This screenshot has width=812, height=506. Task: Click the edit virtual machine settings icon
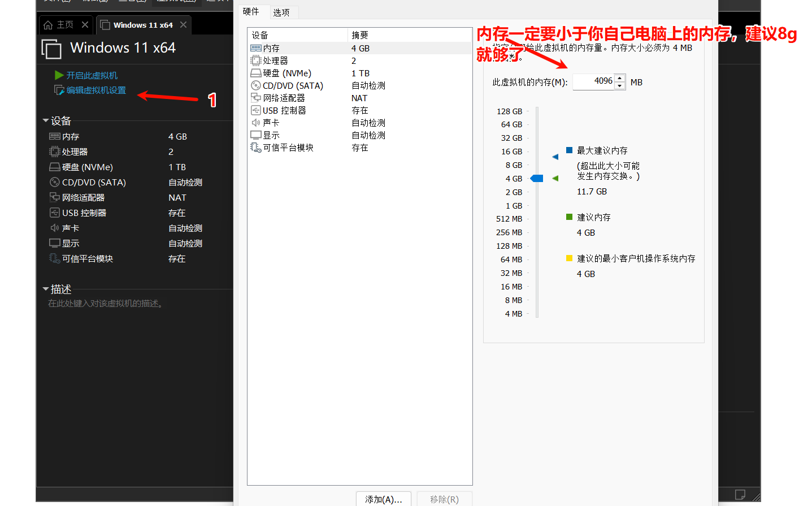pos(59,90)
